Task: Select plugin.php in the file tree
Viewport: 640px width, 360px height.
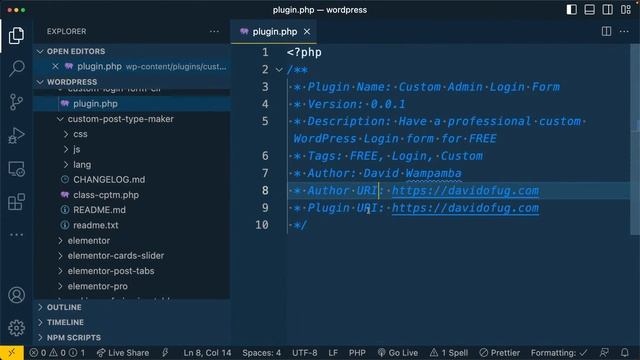Action: 131,104
